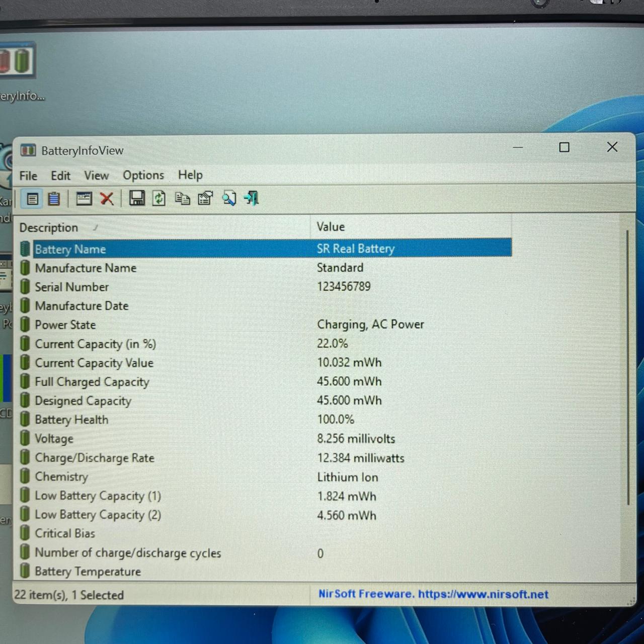Open the View menu
The height and width of the screenshot is (644, 644).
[96, 176]
